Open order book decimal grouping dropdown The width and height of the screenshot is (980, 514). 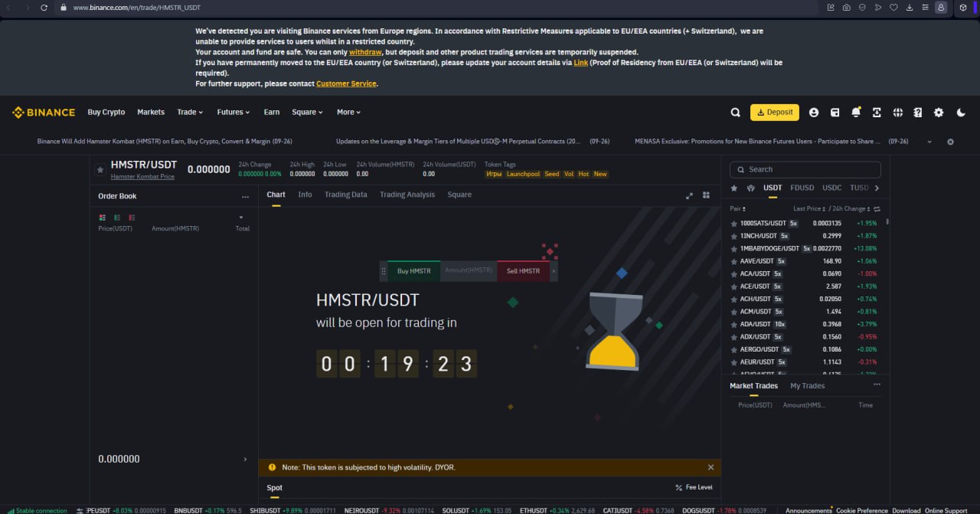tap(241, 218)
